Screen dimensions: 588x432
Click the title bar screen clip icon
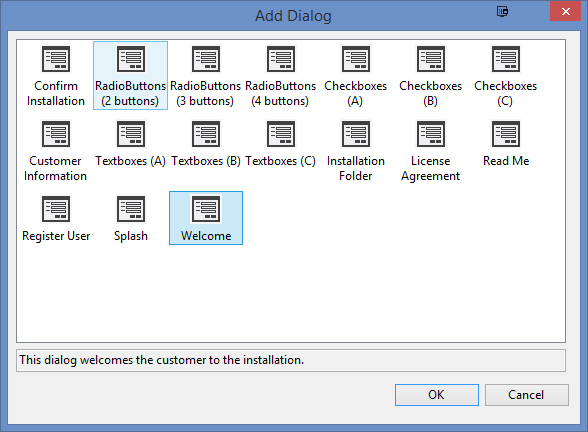[x=502, y=12]
